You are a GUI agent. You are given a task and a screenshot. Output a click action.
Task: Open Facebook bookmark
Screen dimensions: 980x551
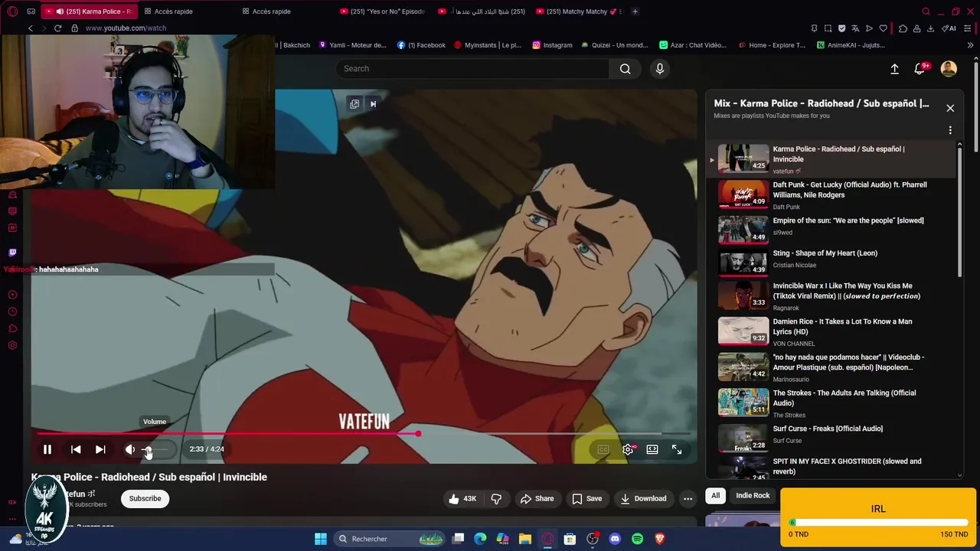pos(420,45)
